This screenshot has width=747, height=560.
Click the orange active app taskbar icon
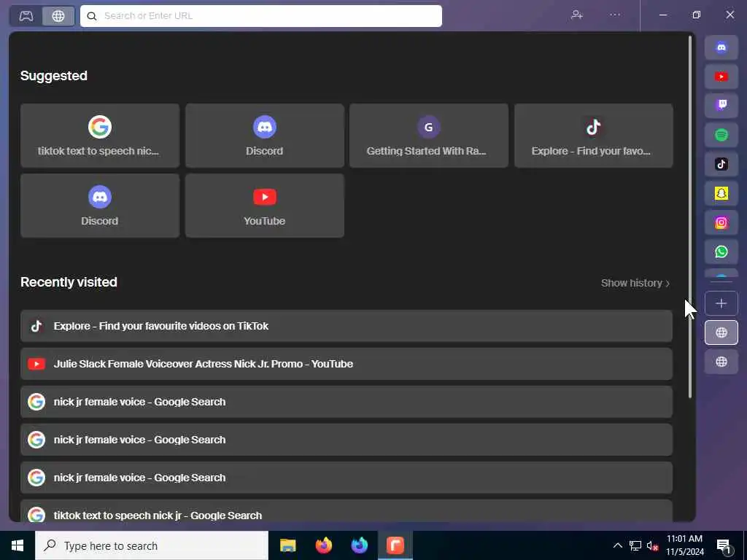tap(395, 545)
